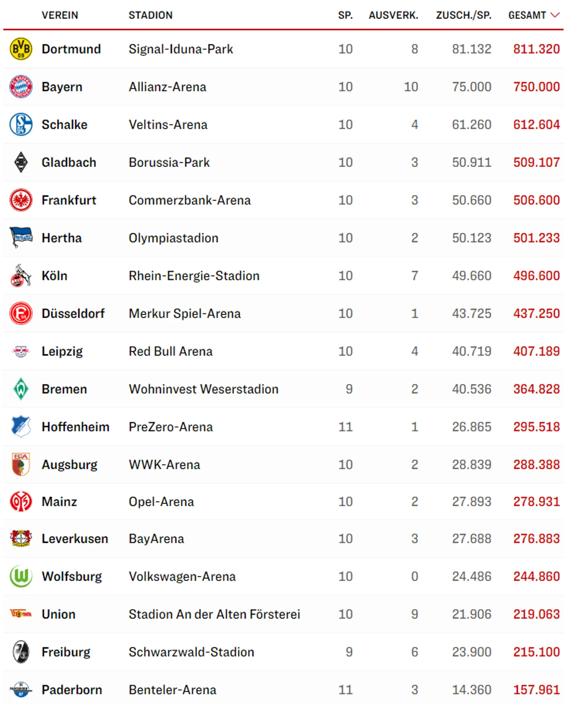Click the Fortuna Düsseldorf red logo
588x704 pixels.
(21, 314)
